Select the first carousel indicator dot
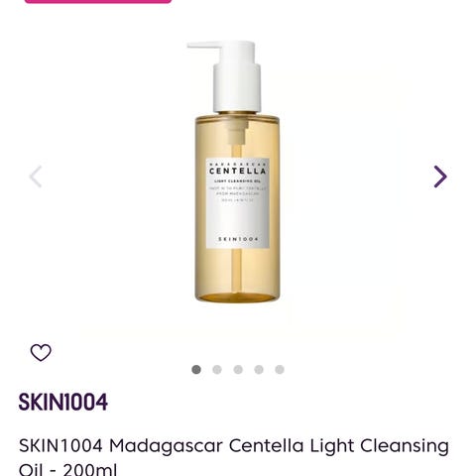476x476 pixels. coord(196,370)
